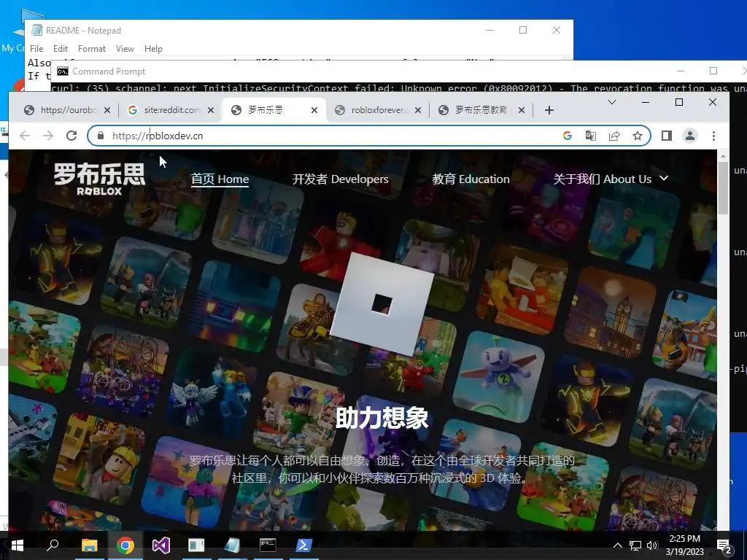747x560 pixels.
Task: Click the Command Prompt taskbar icon
Action: (x=268, y=545)
